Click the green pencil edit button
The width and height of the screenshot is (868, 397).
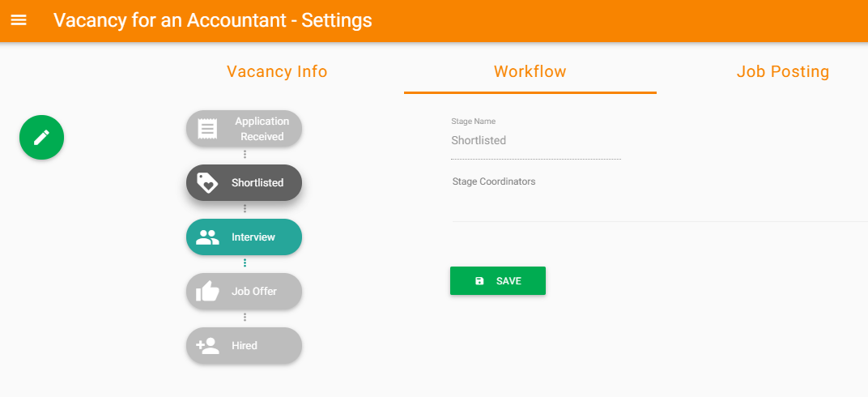41,137
